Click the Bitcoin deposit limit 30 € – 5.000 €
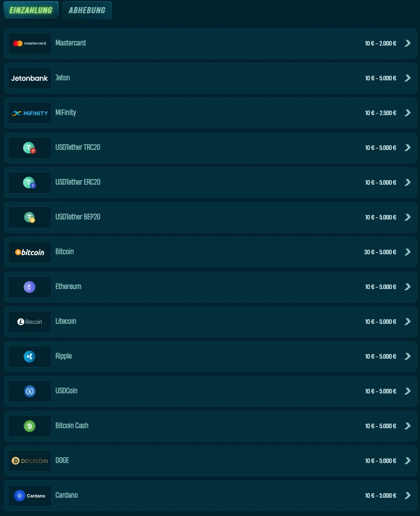Viewport: 420px width, 516px height. pyautogui.click(x=380, y=252)
